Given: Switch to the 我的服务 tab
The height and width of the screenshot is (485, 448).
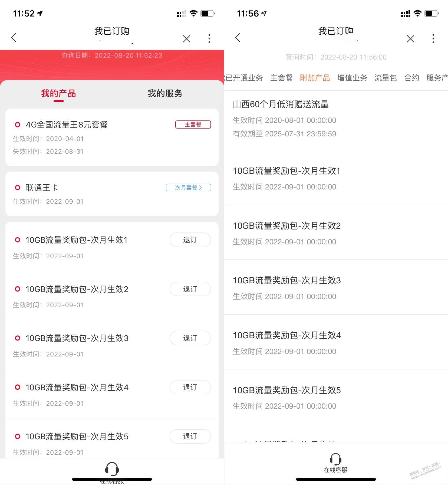Looking at the screenshot, I should point(165,93).
